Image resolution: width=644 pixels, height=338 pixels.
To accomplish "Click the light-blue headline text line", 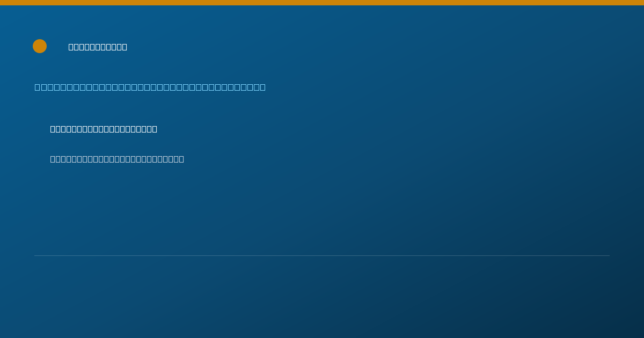I will (150, 87).
